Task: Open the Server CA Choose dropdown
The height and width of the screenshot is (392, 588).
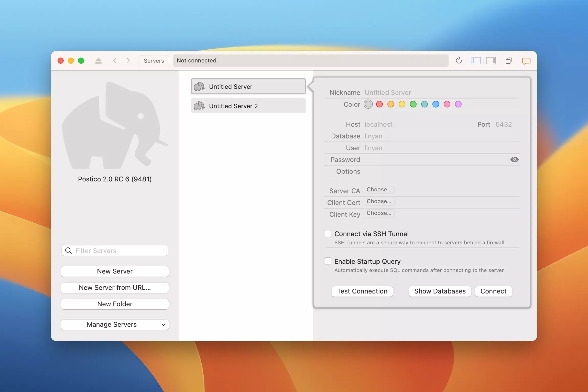Action: tap(379, 190)
